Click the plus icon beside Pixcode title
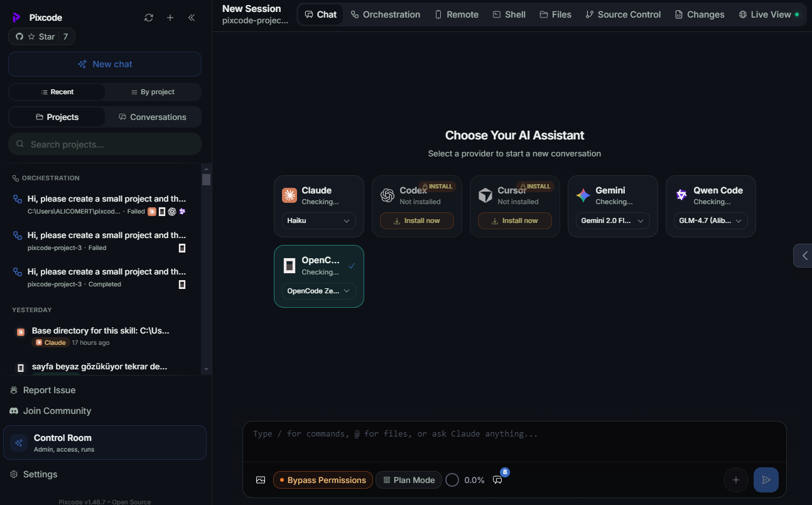This screenshot has width=812, height=505. [170, 18]
